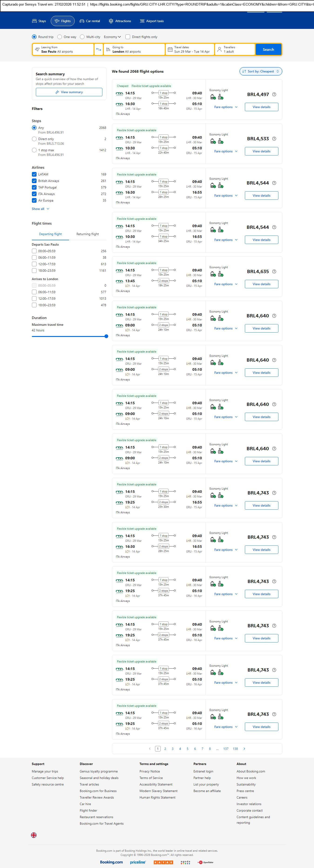Click the Kayak logo in footer
The width and height of the screenshot is (314, 868).
[x=163, y=862]
